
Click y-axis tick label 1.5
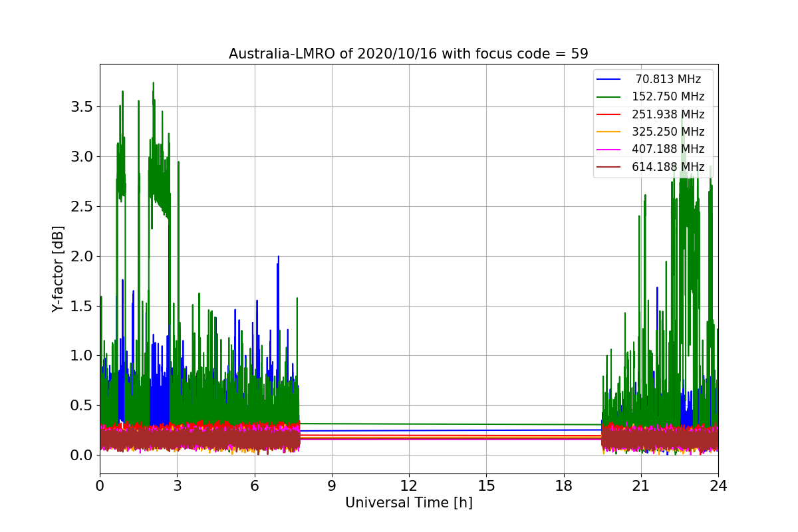pos(80,306)
